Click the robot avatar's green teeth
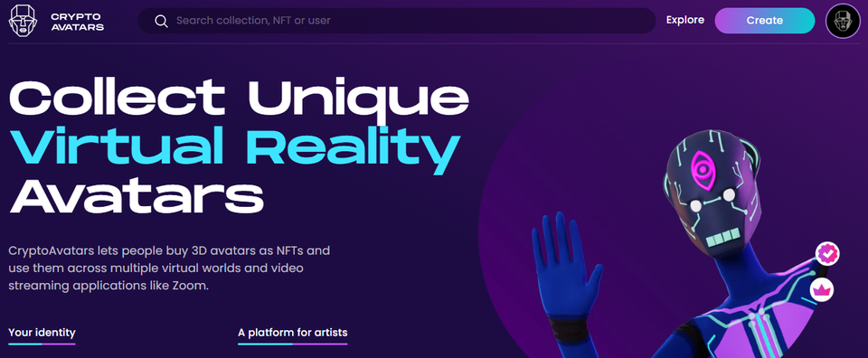The height and width of the screenshot is (358, 868). tap(724, 238)
